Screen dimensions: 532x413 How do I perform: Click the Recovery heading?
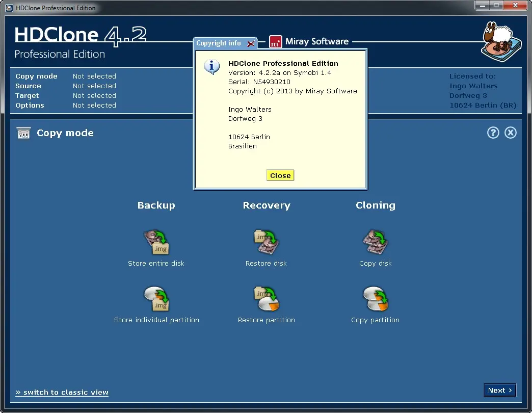(267, 205)
